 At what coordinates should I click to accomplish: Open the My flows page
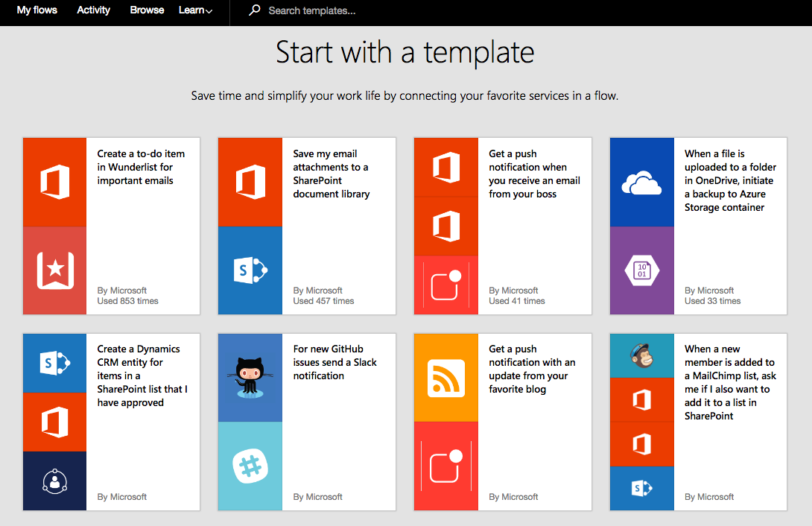click(37, 10)
